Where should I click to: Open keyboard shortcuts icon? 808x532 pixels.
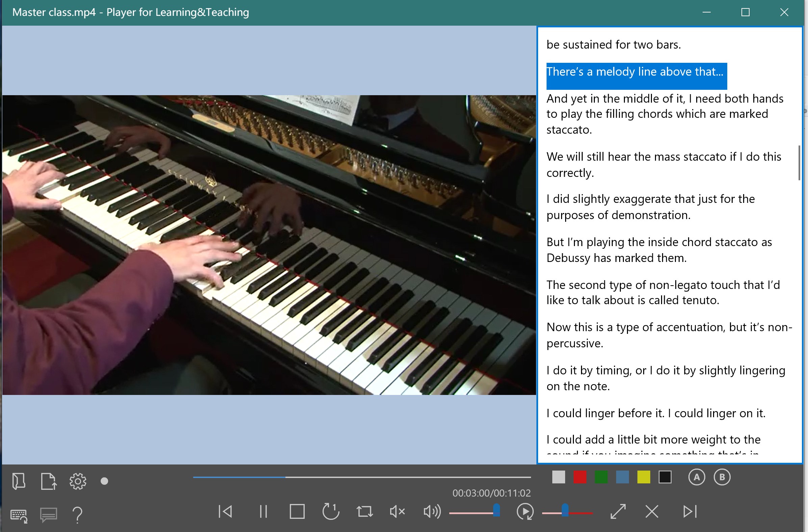tap(19, 515)
